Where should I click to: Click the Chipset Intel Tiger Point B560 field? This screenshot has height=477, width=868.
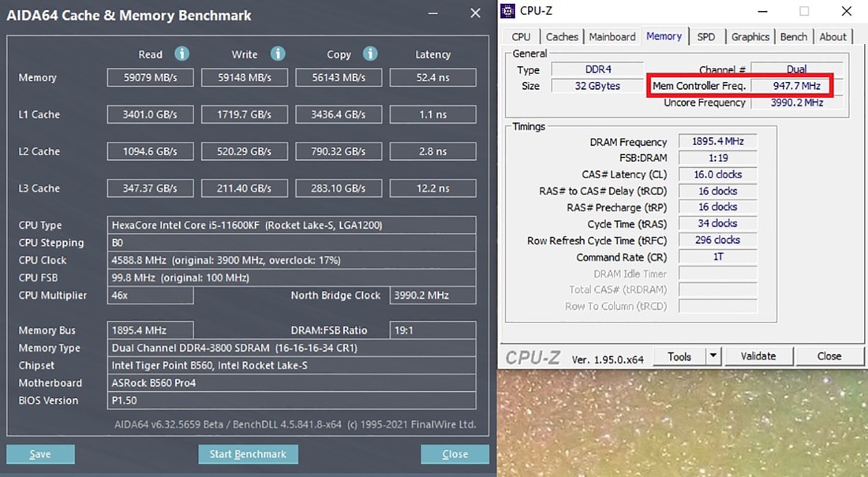pos(292,365)
